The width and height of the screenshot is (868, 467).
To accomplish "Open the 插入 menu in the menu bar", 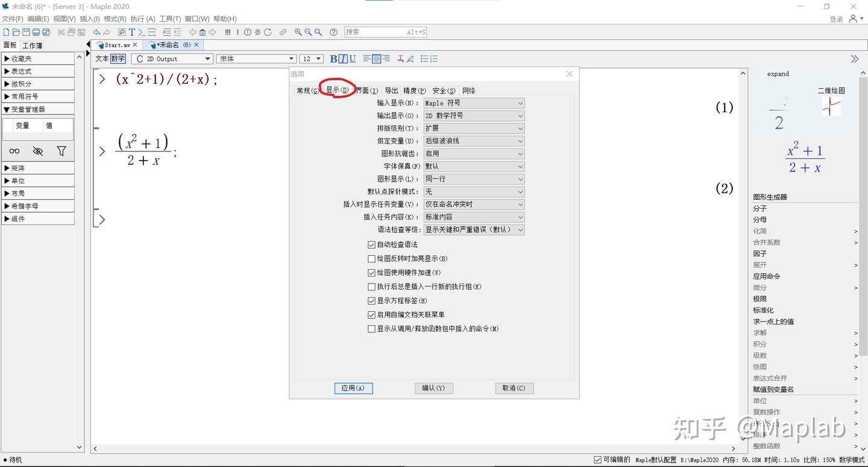I will [x=89, y=18].
